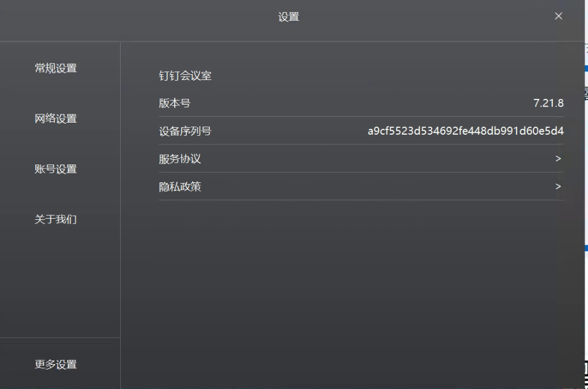Image resolution: width=588 pixels, height=389 pixels.
Task: Switch to 网络设置 tab
Action: point(56,119)
